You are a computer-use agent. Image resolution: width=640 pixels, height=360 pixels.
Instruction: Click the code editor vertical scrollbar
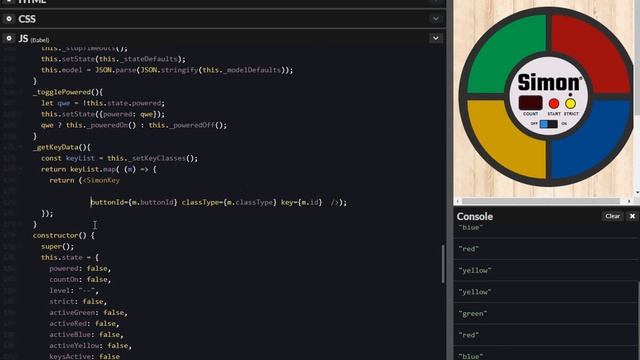click(443, 264)
